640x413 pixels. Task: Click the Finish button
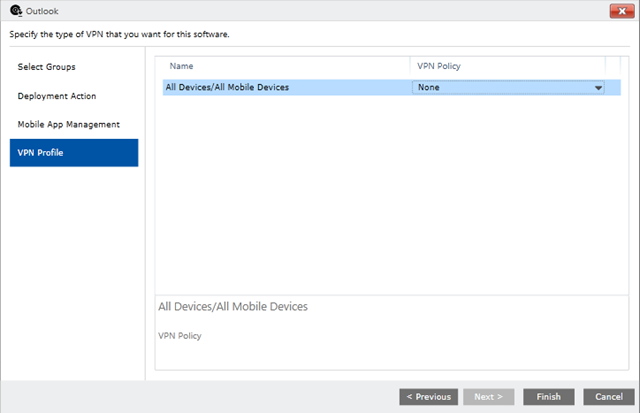coord(549,397)
